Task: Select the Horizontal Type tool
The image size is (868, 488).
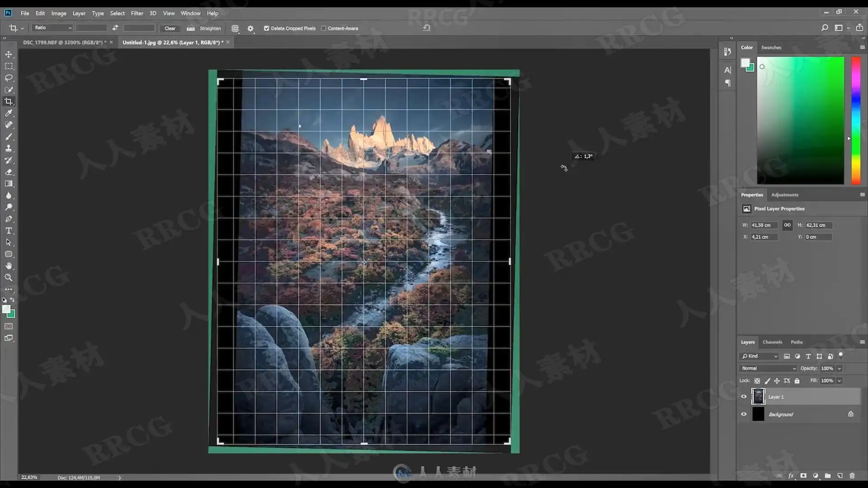Action: (x=9, y=230)
